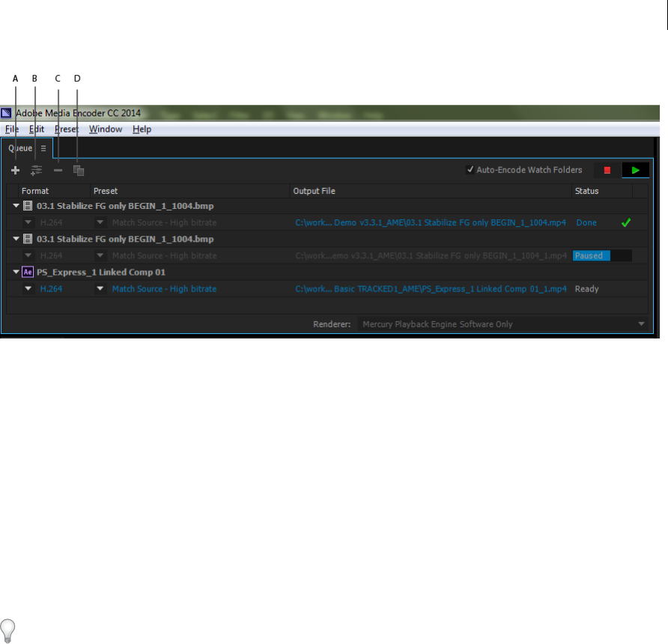Screen dimensions: 668x644
Task: Click the red Stop Queue button
Action: point(607,171)
